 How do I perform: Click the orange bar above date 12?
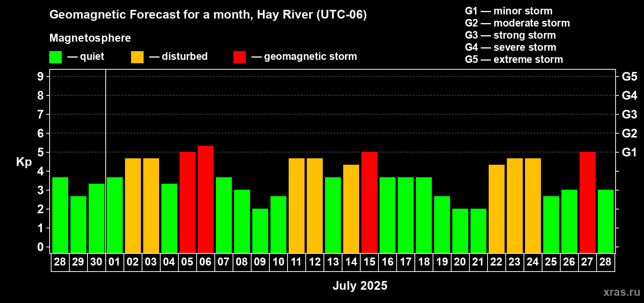click(x=315, y=206)
